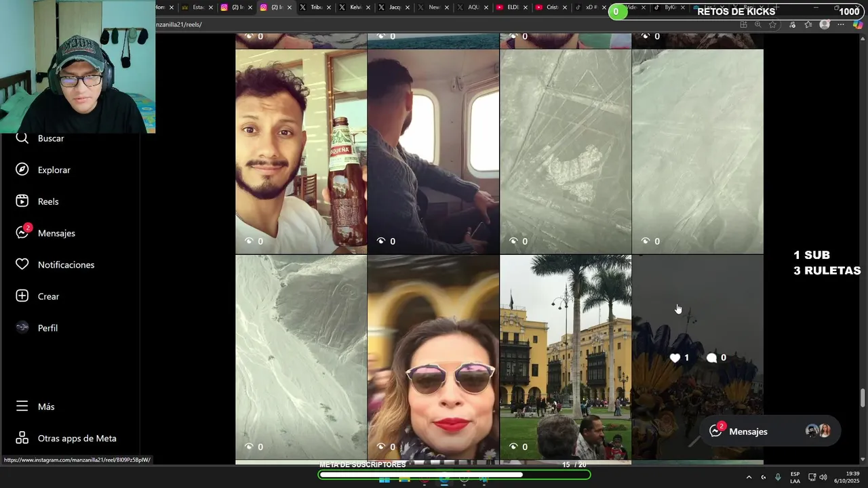Click the vertical page scrollbar thumb

[x=863, y=398]
